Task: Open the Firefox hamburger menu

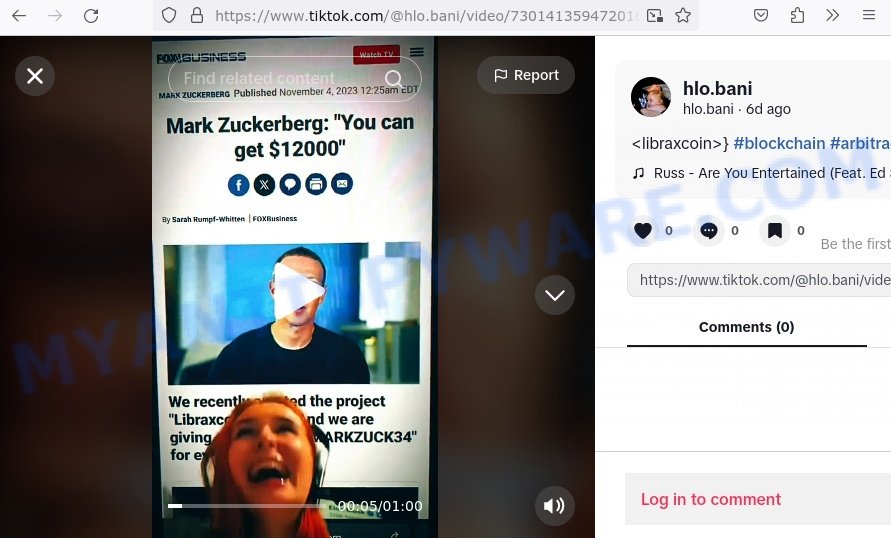Action: (x=869, y=15)
